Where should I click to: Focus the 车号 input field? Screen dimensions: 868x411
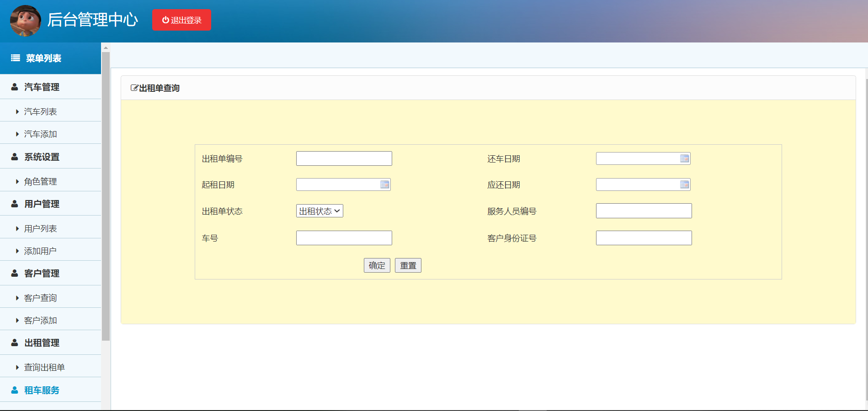(344, 238)
